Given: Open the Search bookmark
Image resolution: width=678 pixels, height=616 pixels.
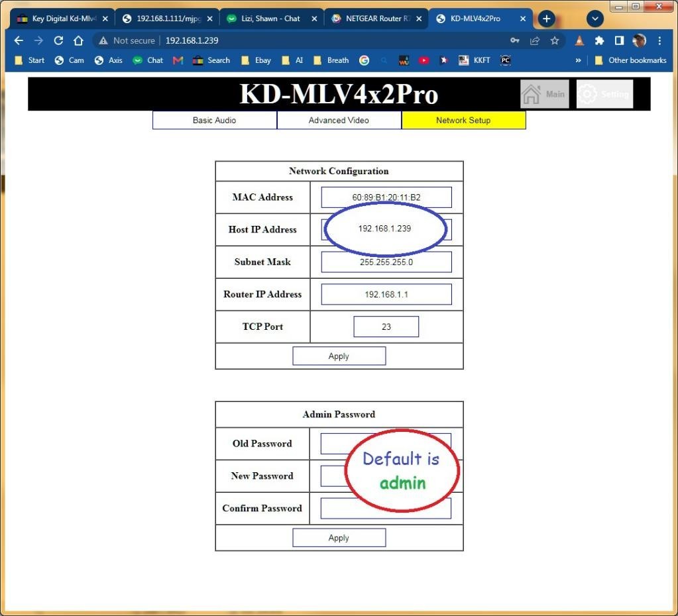Looking at the screenshot, I should click(x=211, y=60).
